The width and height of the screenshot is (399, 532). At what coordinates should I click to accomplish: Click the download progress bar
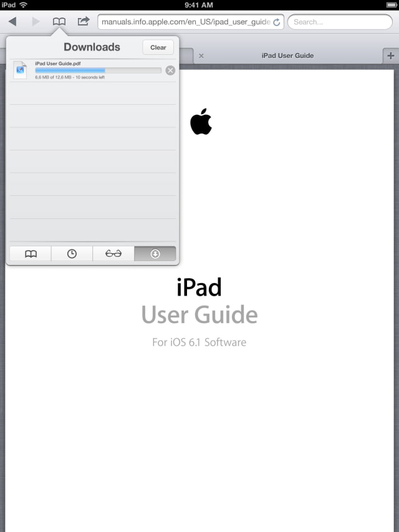tap(98, 70)
